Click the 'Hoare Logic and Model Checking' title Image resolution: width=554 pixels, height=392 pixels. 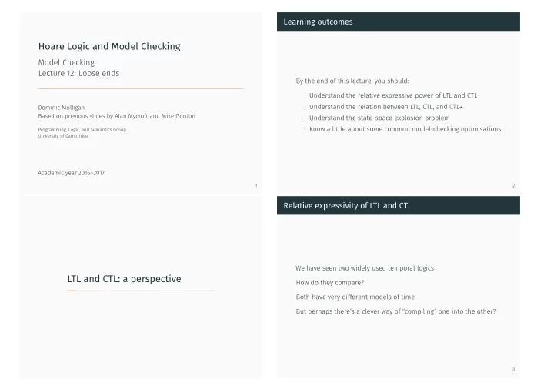pos(109,47)
